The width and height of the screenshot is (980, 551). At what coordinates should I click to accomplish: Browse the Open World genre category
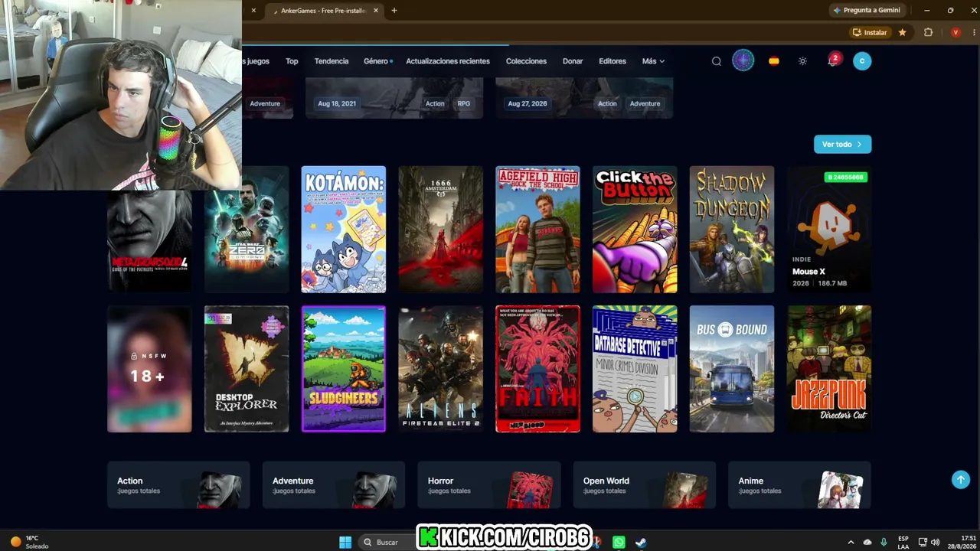tap(645, 485)
